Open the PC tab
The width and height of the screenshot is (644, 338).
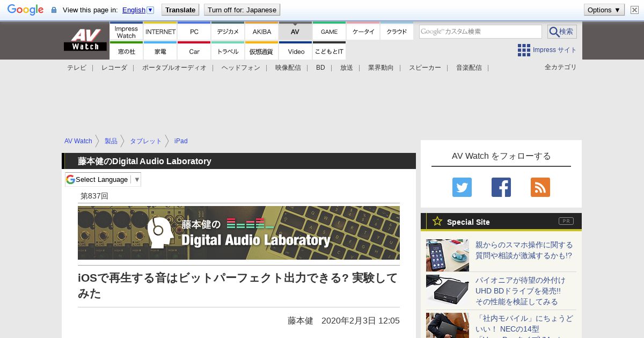click(x=194, y=32)
